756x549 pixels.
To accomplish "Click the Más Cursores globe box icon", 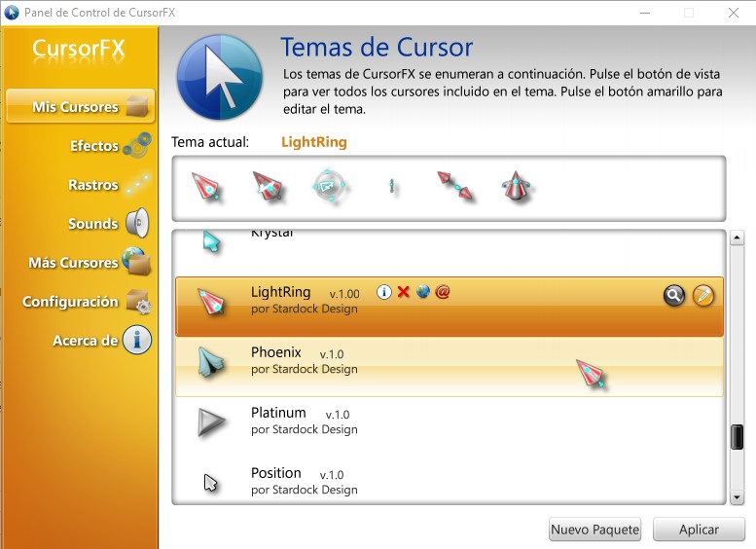I will (x=136, y=261).
